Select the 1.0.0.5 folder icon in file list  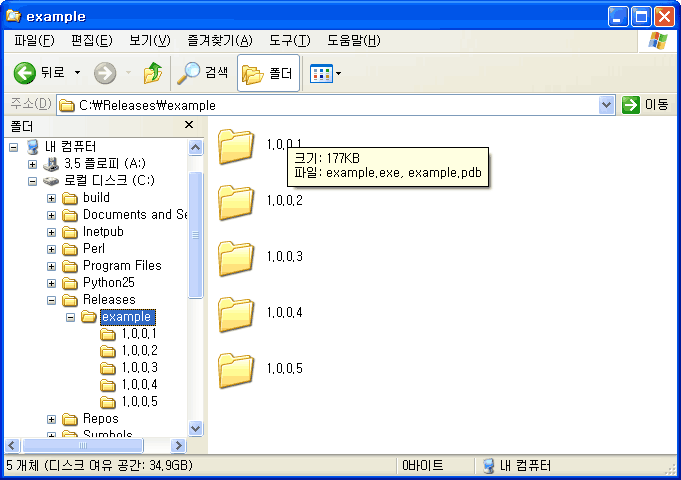(x=237, y=369)
